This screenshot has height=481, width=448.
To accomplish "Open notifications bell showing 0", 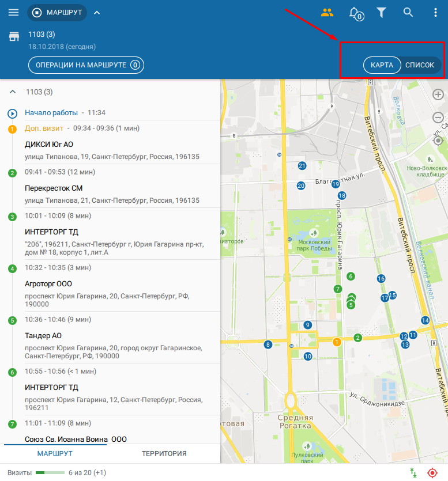I will pyautogui.click(x=356, y=13).
